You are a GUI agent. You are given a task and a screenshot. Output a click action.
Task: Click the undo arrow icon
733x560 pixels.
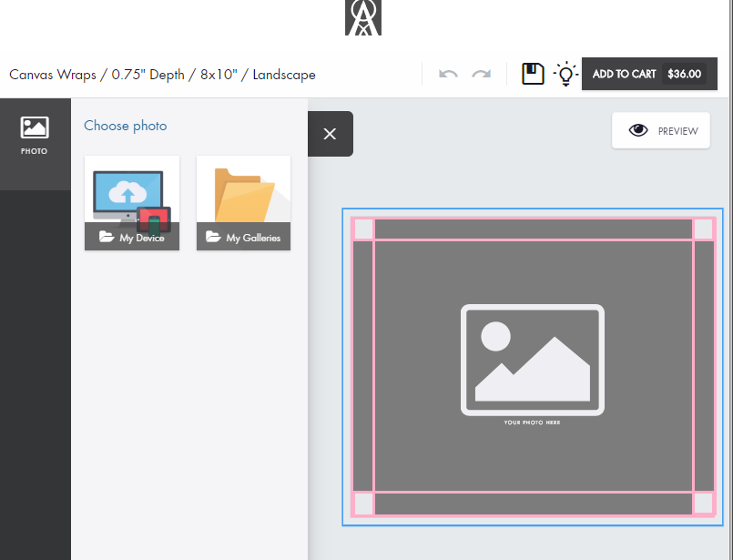(448, 74)
